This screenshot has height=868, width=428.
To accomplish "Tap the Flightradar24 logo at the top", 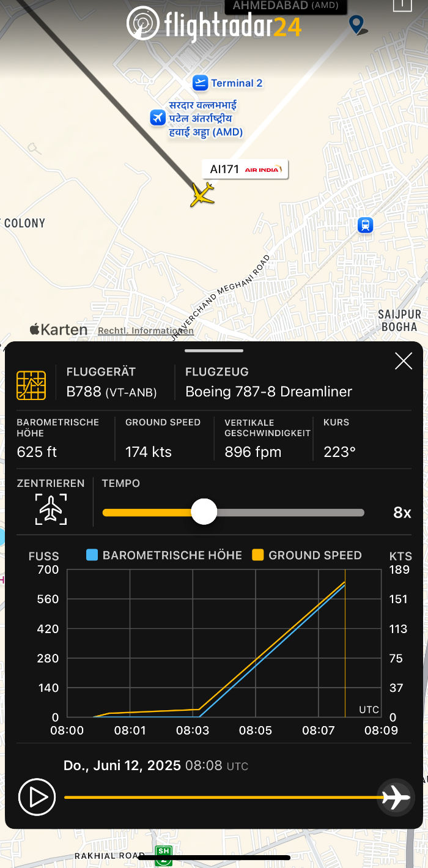I will point(214,24).
